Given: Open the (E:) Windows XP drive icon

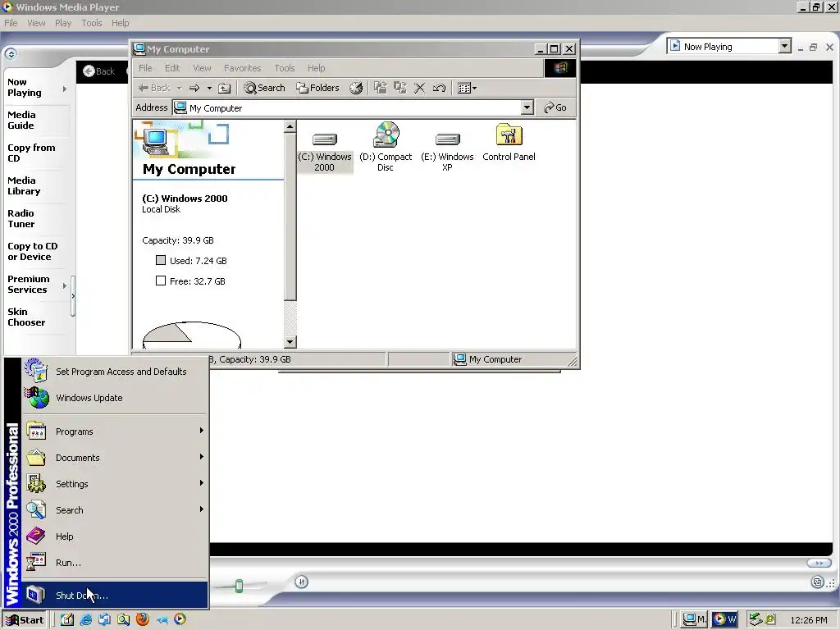Looking at the screenshot, I should (448, 139).
